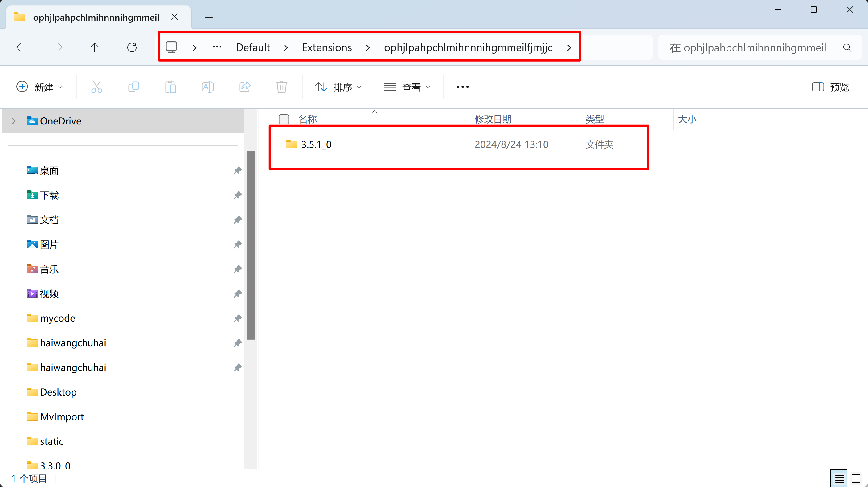Click the magnifier search icon

(847, 48)
